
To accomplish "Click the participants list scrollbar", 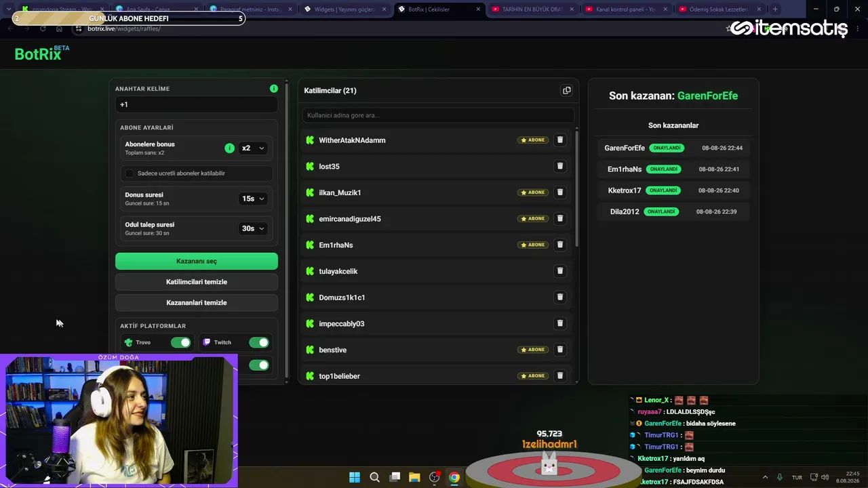I will [577, 188].
